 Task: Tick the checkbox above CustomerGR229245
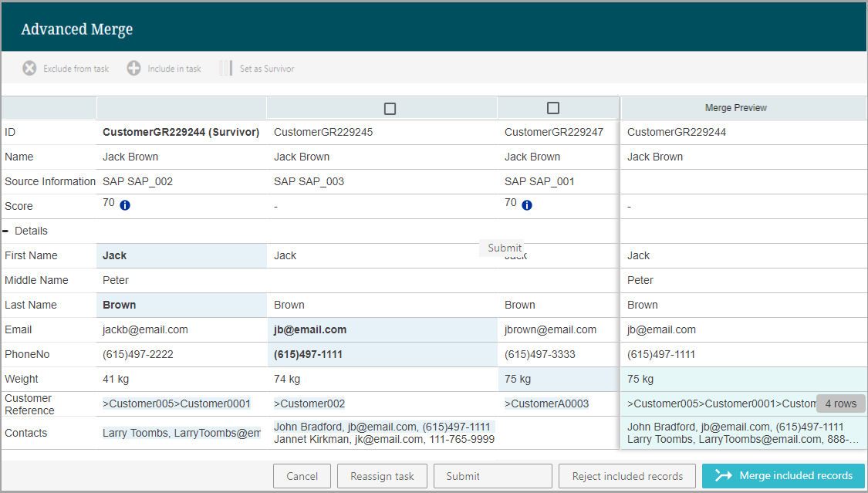(x=390, y=109)
